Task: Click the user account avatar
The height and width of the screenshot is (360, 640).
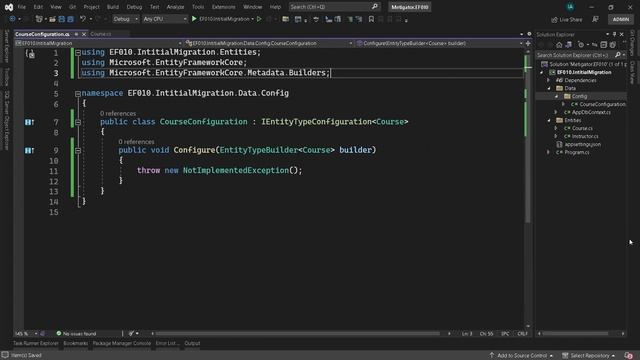Action: click(x=570, y=7)
